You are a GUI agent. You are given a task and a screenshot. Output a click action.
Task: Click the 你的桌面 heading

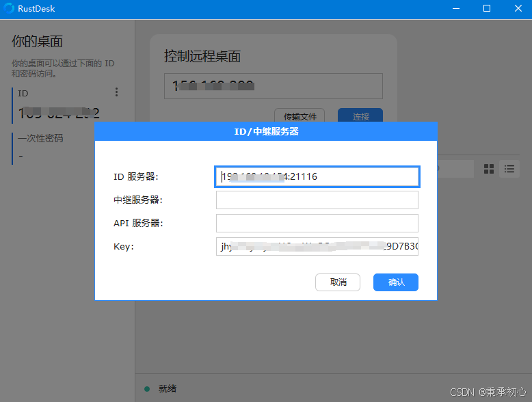[38, 41]
